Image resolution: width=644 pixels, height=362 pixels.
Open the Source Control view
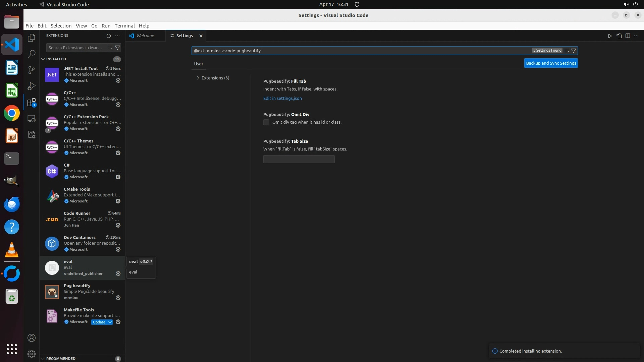pyautogui.click(x=32, y=70)
